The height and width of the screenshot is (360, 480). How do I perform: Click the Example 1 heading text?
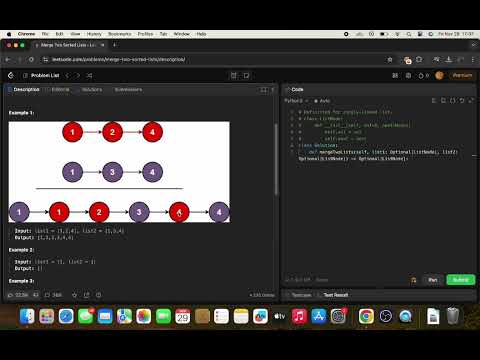pos(21,113)
